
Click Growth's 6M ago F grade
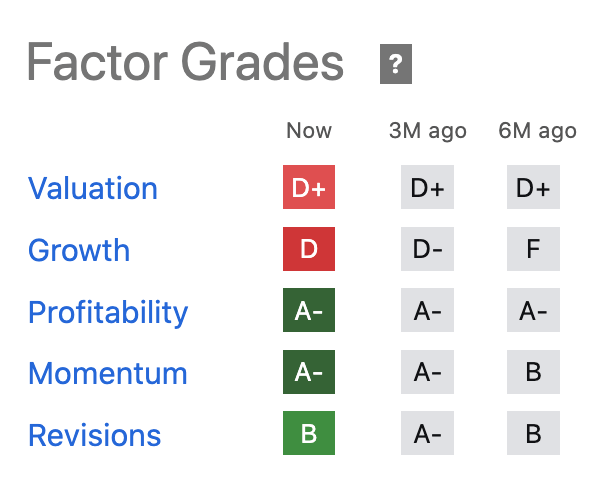pos(533,250)
